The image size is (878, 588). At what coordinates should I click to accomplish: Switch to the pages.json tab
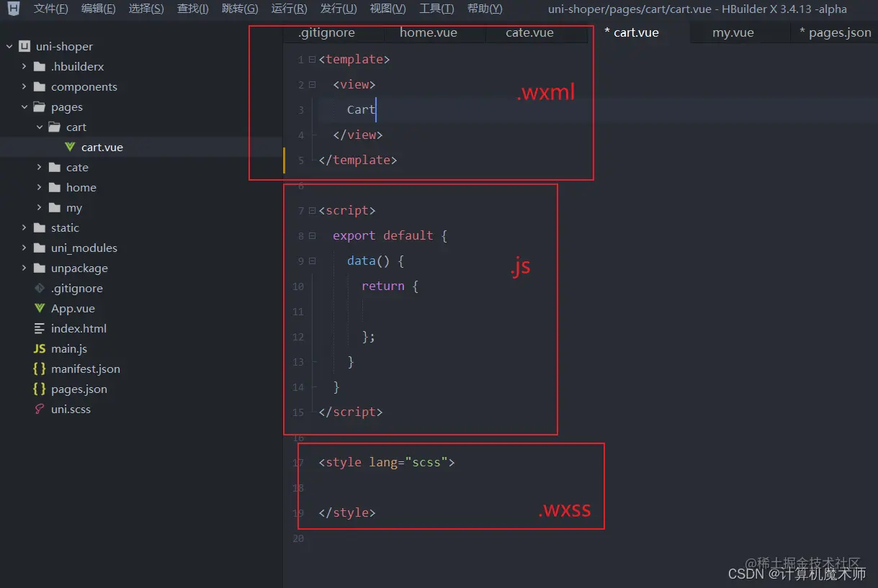(835, 32)
